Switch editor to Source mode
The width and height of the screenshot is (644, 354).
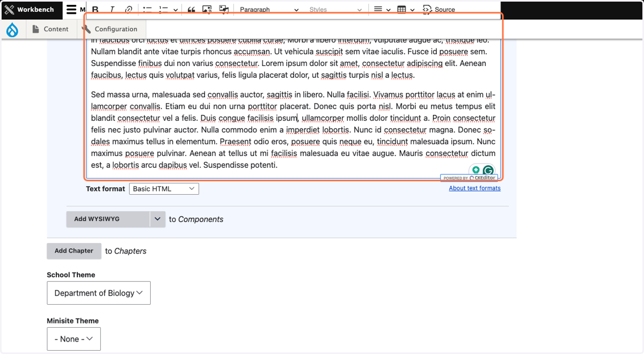point(439,10)
